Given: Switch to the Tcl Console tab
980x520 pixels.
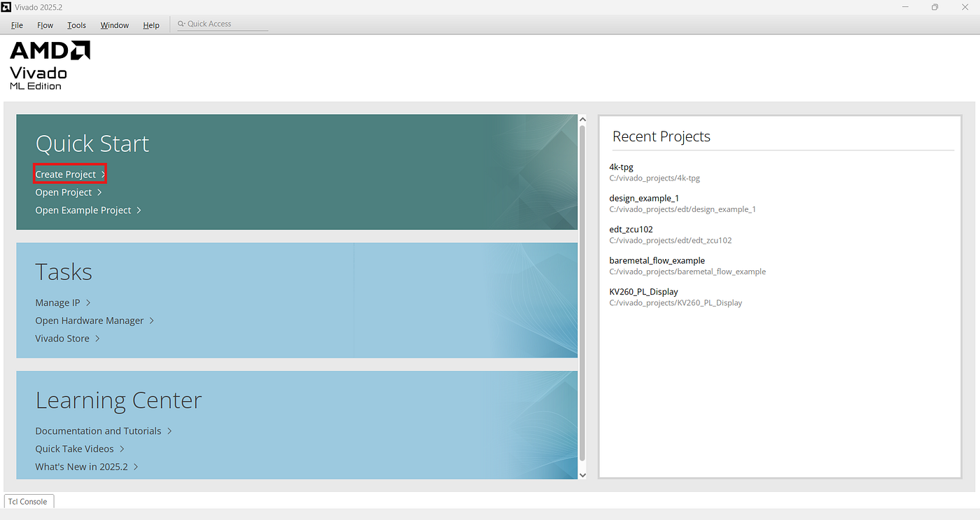Looking at the screenshot, I should (28, 501).
